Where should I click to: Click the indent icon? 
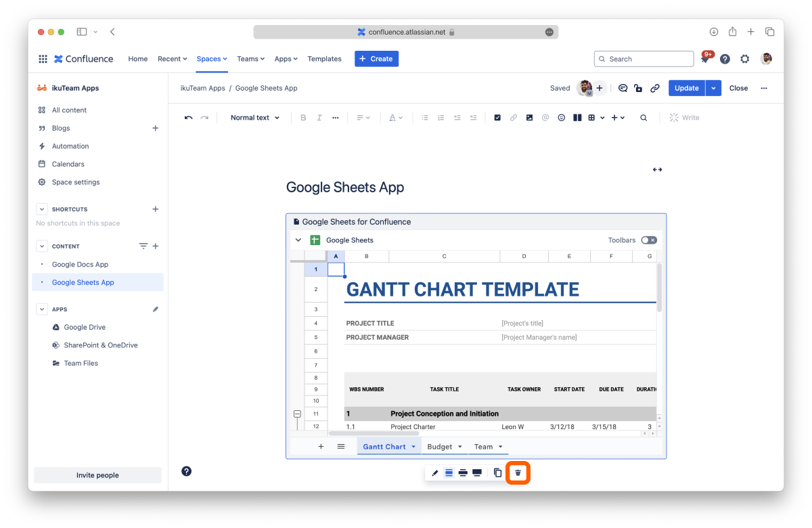(x=474, y=118)
